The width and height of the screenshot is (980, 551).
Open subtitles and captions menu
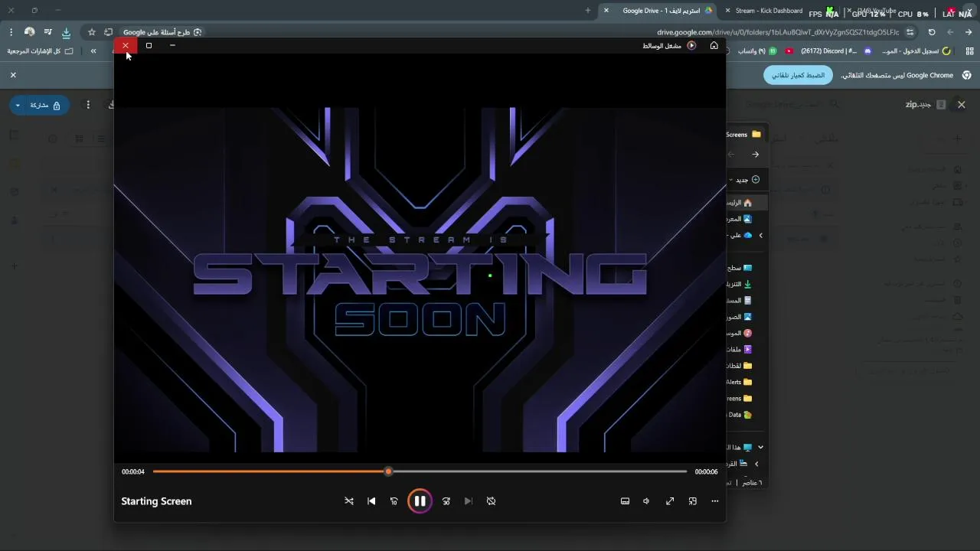tap(625, 501)
